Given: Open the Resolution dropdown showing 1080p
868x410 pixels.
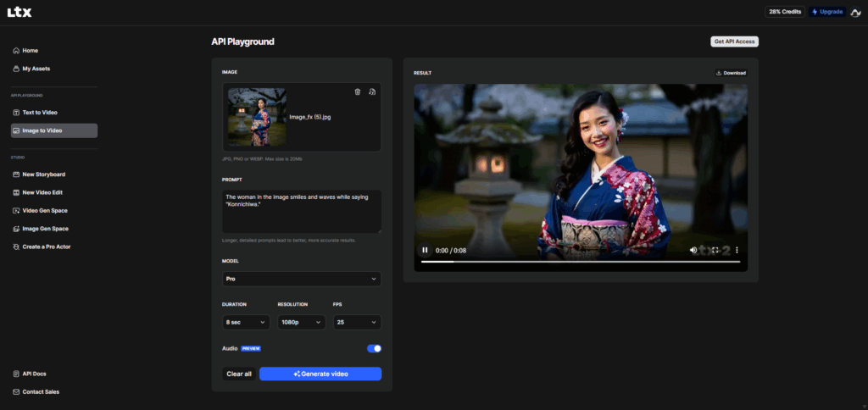Looking at the screenshot, I should [x=301, y=322].
